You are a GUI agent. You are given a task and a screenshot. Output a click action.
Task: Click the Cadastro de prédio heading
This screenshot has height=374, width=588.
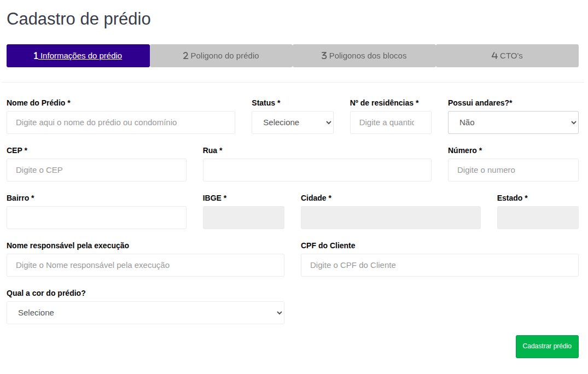(x=79, y=19)
